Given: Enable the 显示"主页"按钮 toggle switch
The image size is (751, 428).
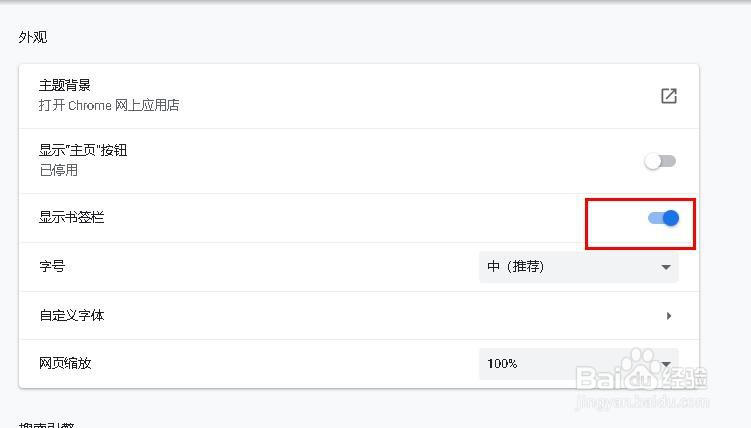Looking at the screenshot, I should (x=660, y=161).
